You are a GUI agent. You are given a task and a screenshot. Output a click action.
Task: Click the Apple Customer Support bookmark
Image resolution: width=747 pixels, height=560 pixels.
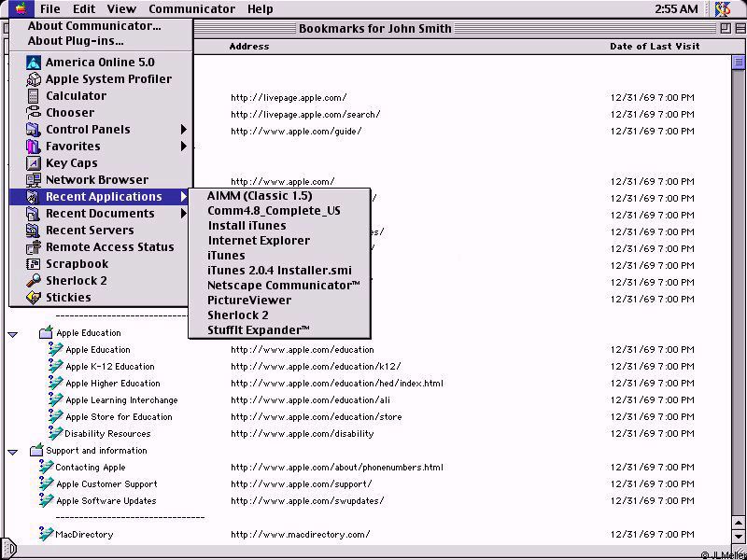tap(106, 483)
